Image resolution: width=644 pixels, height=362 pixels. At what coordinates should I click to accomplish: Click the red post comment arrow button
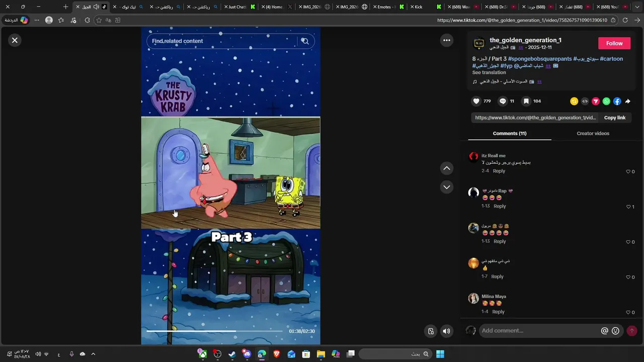[x=632, y=331]
